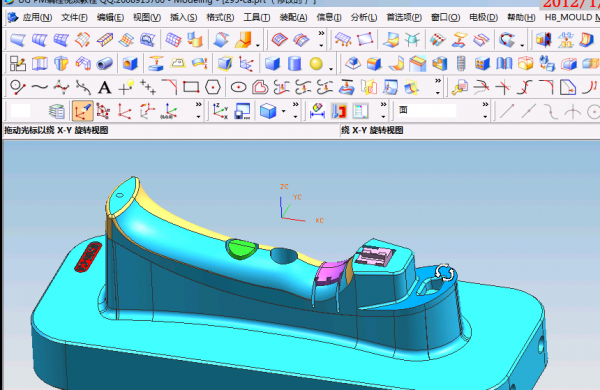Click the Spline curve icon
Screen dimensions: 600x390
pos(39,87)
